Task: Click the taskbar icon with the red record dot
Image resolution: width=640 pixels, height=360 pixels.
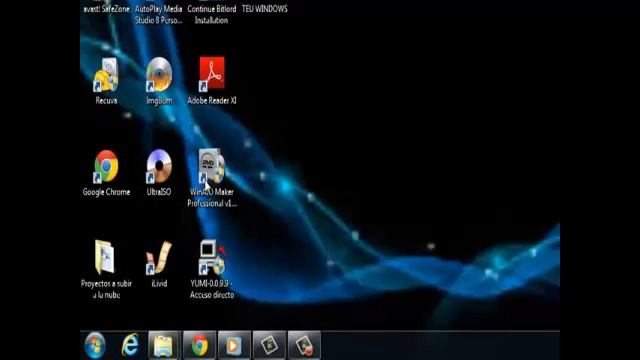Action: 304,345
